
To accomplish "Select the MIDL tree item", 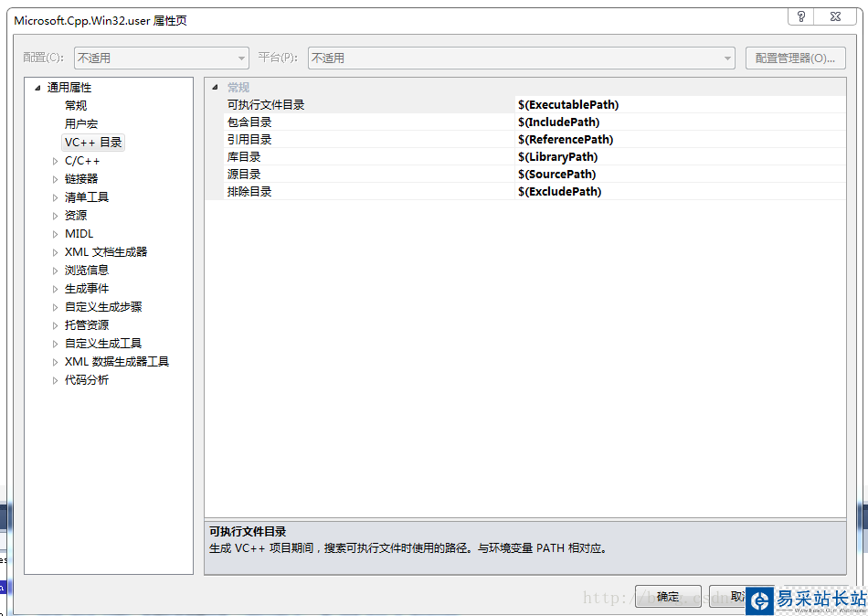I will pyautogui.click(x=79, y=234).
